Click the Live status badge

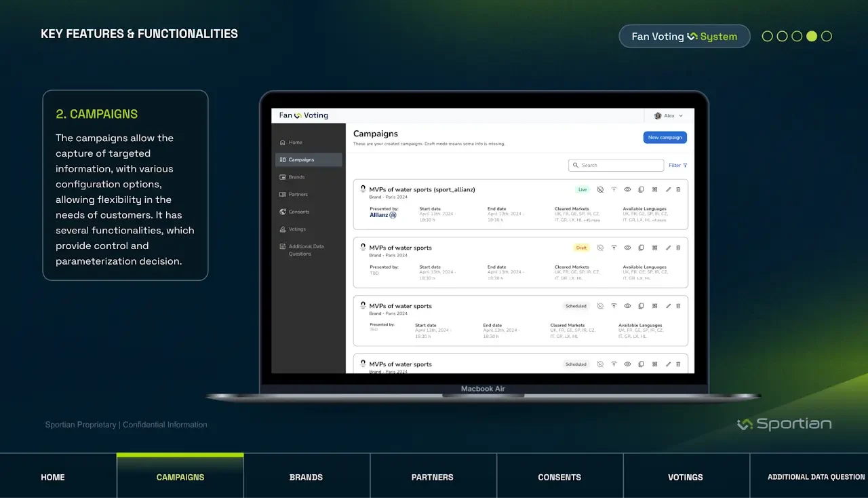tap(582, 190)
